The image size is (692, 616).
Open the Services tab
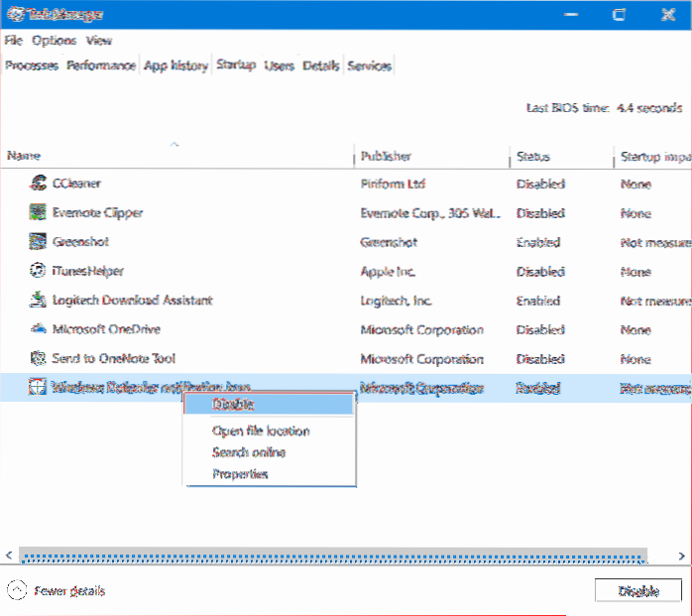(x=370, y=65)
